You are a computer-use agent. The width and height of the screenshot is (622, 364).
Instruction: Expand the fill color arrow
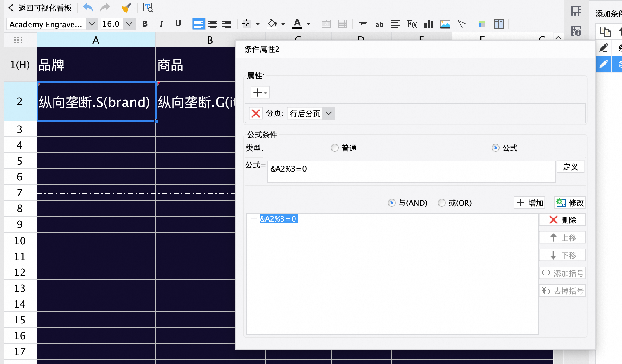click(283, 24)
